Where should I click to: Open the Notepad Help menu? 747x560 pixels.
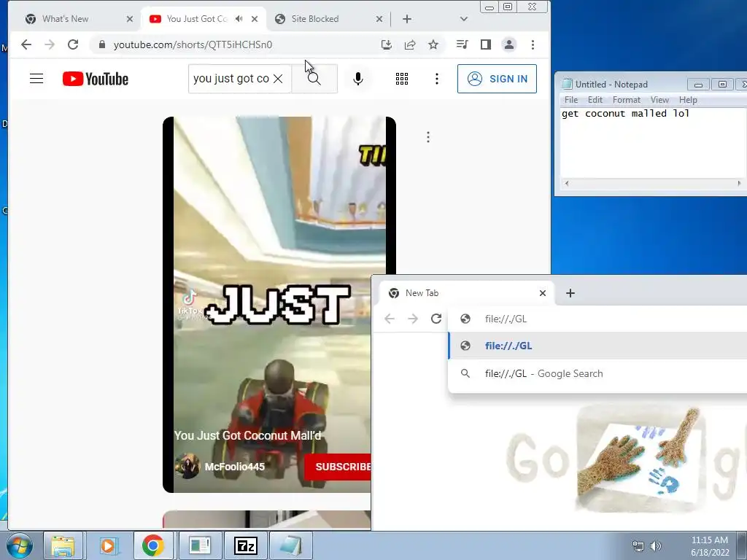coord(687,99)
